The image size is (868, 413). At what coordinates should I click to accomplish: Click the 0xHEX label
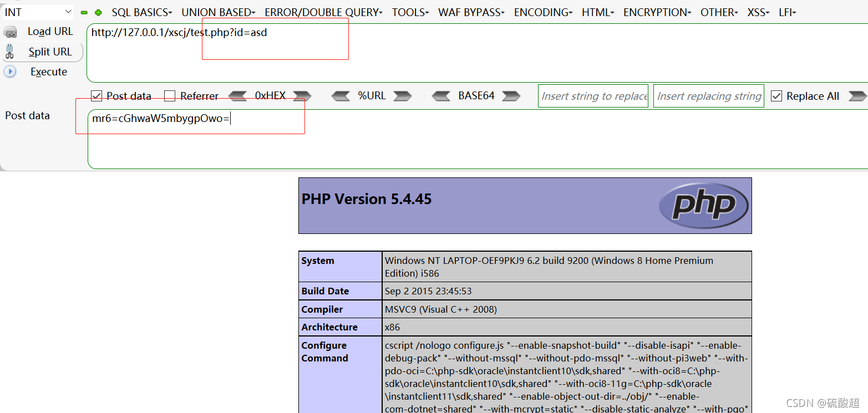270,95
